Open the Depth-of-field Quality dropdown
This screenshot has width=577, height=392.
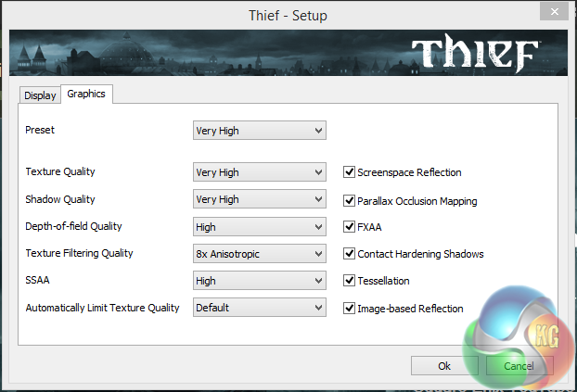click(260, 226)
